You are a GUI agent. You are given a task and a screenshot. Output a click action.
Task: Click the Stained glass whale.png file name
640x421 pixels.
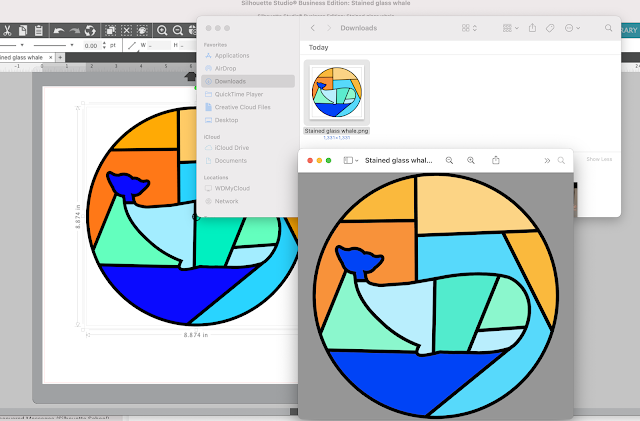point(336,131)
